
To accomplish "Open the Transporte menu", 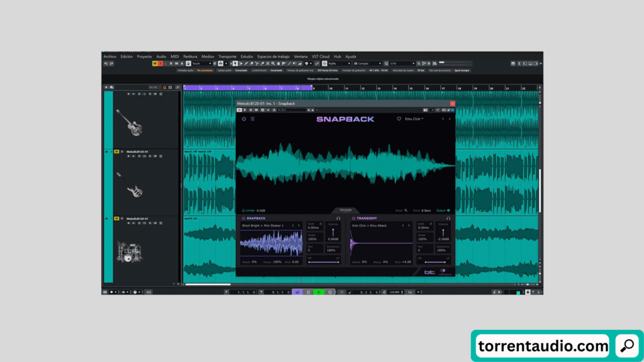I will [x=227, y=57].
